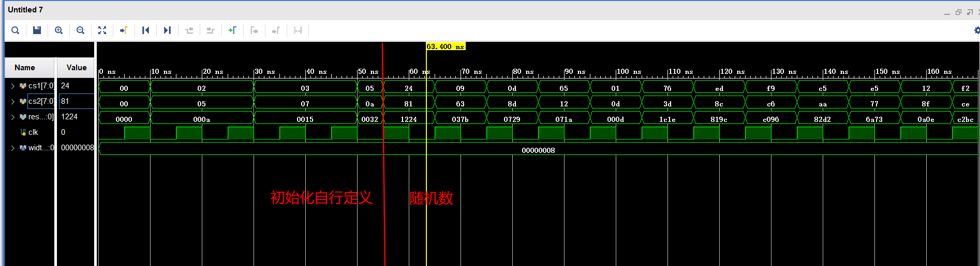
Task: Expand the widt parameter row
Action: point(13,148)
